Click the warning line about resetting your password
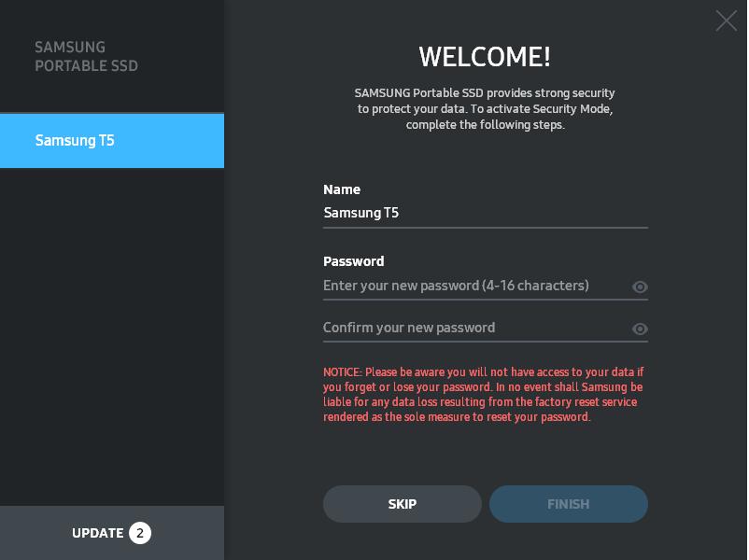Screen dimensions: 749x560 point(457,417)
